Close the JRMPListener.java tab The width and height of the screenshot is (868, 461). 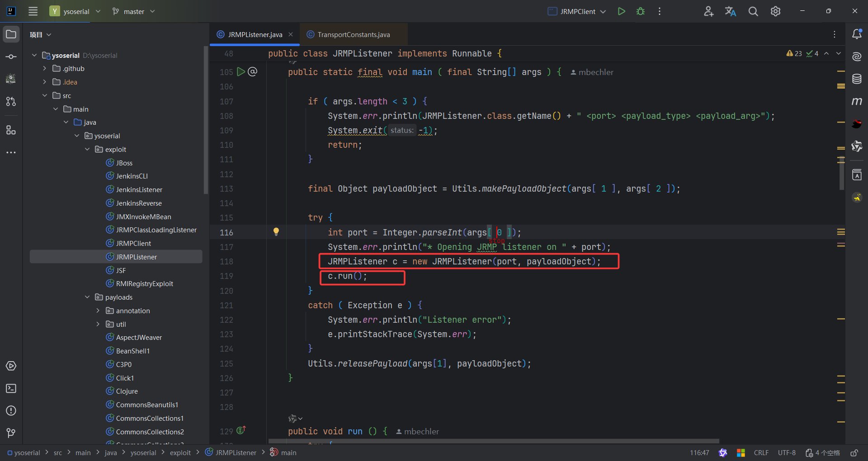pos(291,34)
